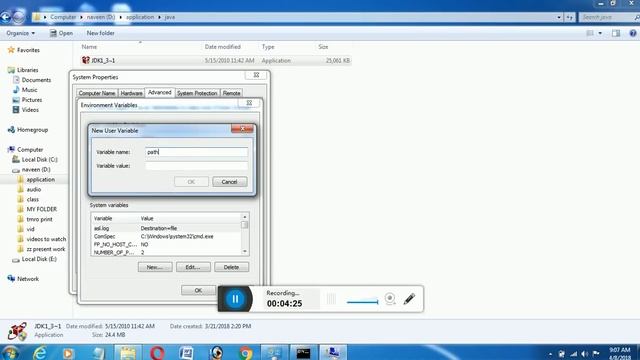Switch to Hardware tab
This screenshot has height=360, width=640.
131,93
